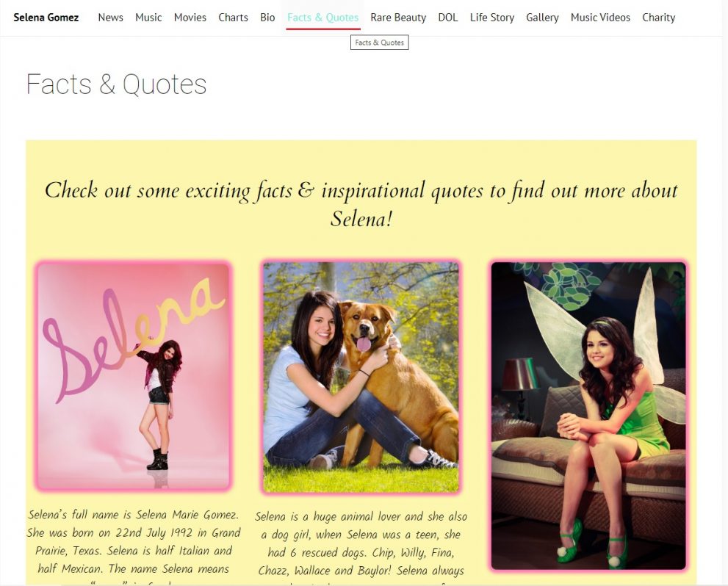Open the Music Videos page
728x586 pixels.
tap(600, 18)
